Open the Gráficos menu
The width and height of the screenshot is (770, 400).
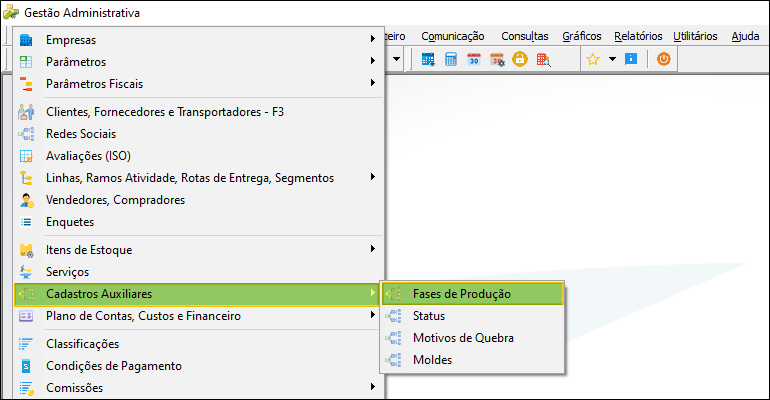point(582,36)
